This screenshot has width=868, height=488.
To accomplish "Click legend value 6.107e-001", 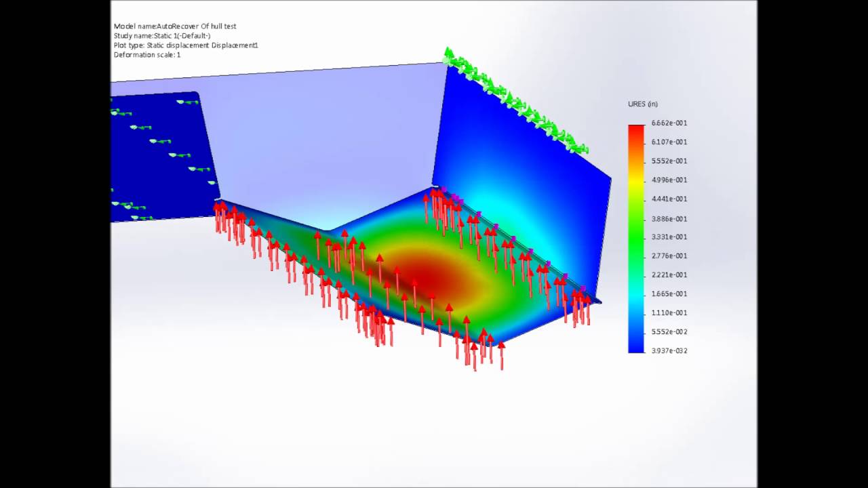I will (x=669, y=142).
